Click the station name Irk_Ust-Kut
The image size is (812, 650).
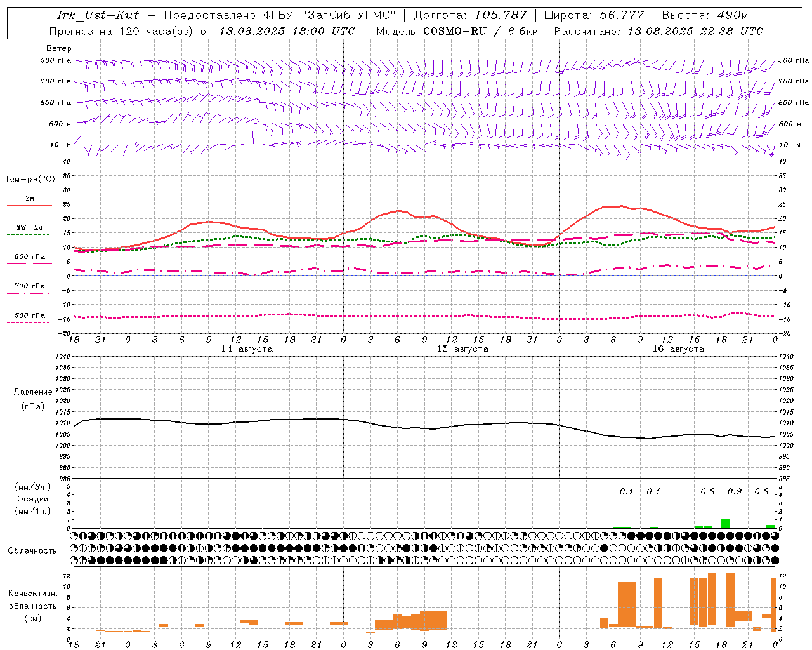coord(98,15)
